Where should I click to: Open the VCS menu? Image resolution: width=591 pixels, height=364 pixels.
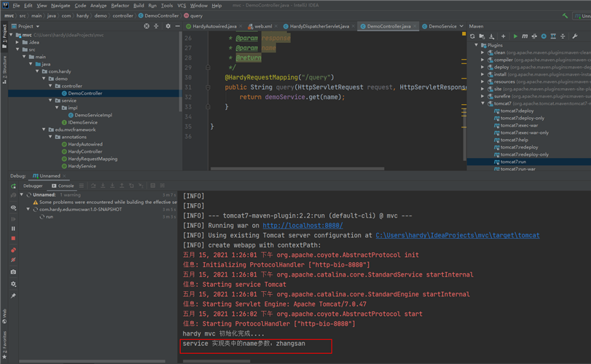[x=181, y=5]
